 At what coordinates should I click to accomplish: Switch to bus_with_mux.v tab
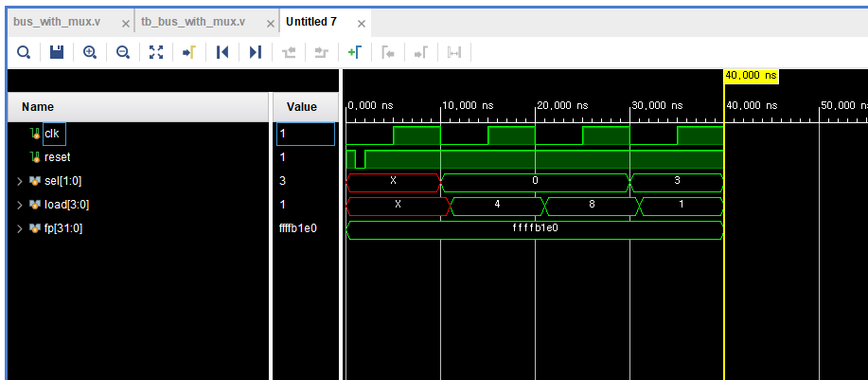(57, 22)
